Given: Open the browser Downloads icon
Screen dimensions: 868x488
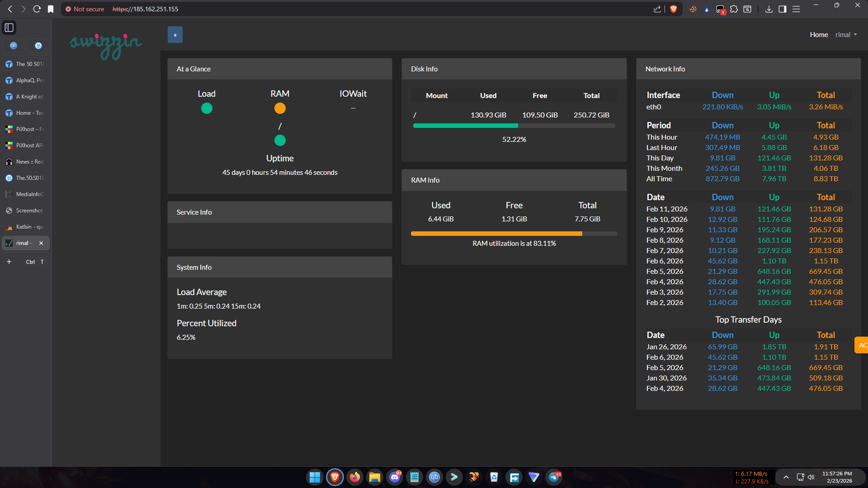Looking at the screenshot, I should (769, 9).
